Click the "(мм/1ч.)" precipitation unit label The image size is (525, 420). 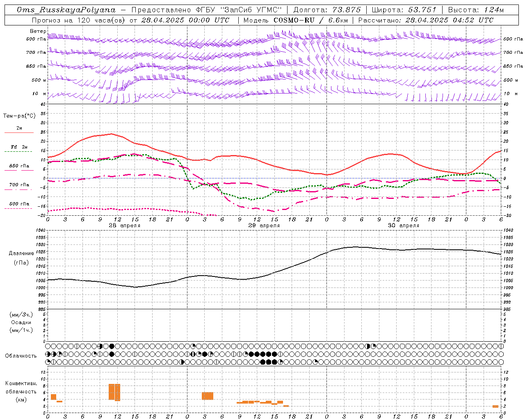click(21, 330)
